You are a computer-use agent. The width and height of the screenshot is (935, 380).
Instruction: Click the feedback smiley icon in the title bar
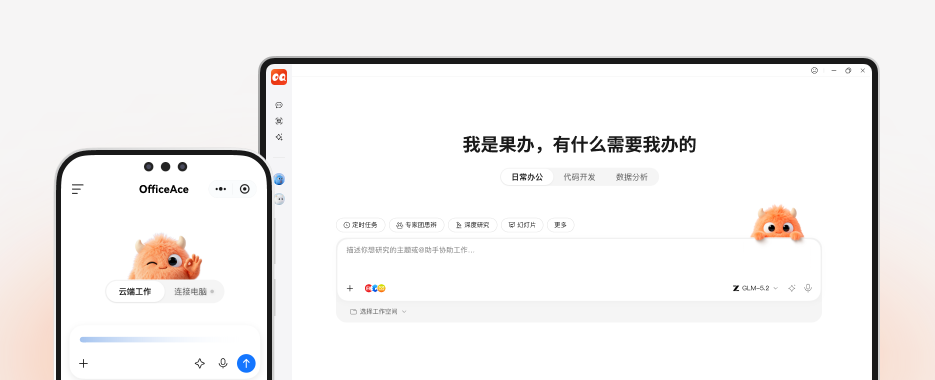(815, 70)
